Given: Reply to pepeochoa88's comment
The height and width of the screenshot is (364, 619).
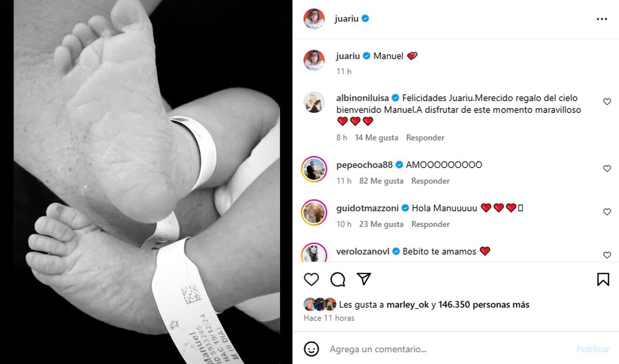Looking at the screenshot, I should [430, 181].
